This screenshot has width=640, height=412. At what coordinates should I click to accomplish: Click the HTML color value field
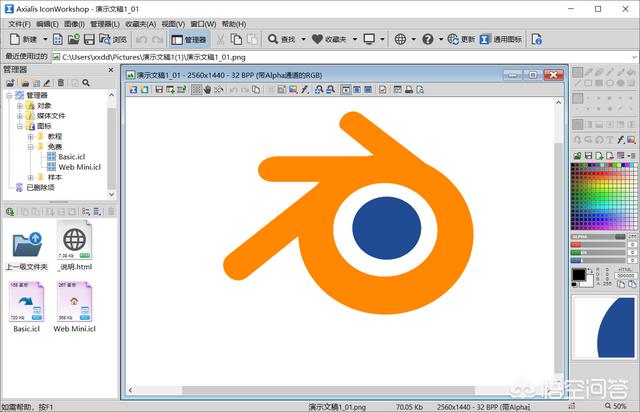point(625,276)
